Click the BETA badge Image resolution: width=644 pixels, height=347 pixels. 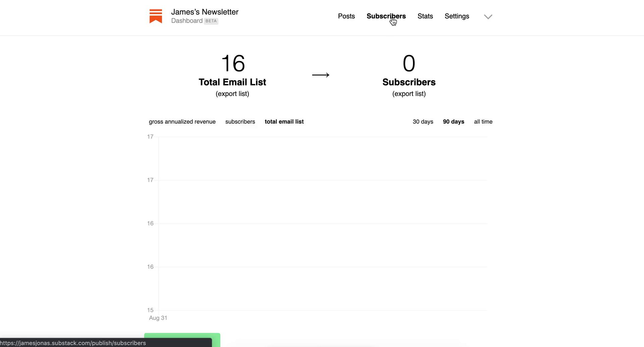tap(211, 21)
